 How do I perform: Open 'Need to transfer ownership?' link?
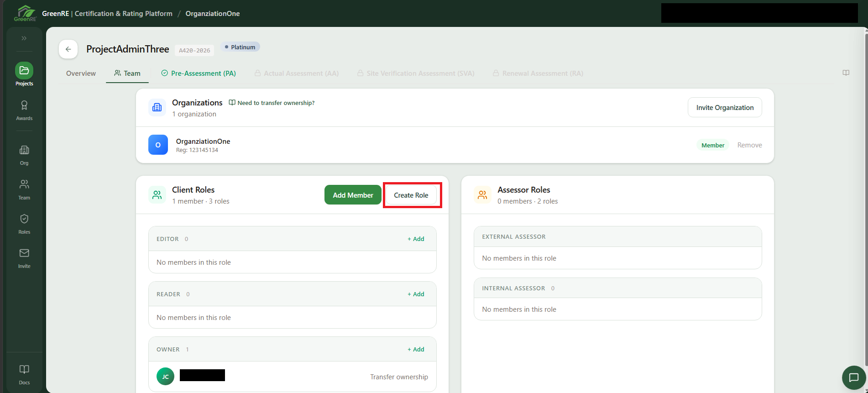tap(272, 103)
